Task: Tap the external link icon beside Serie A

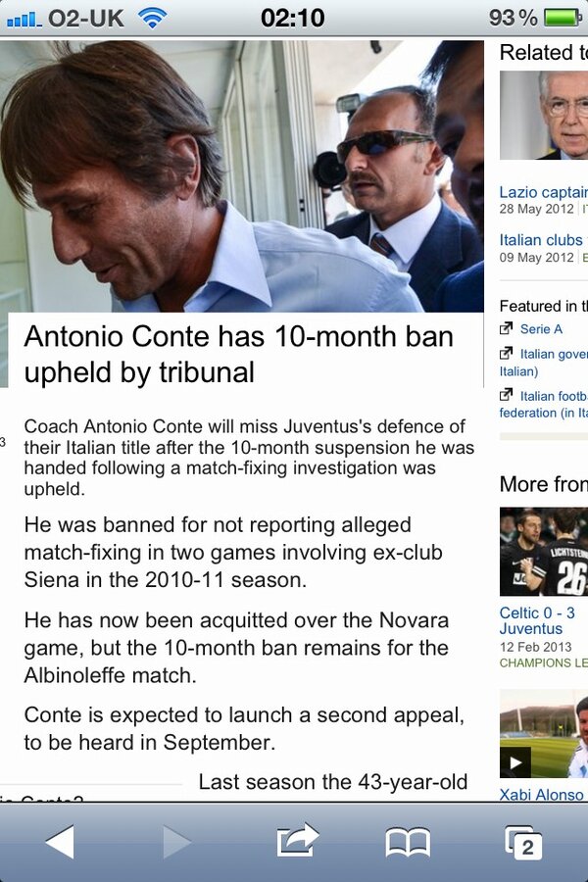Action: point(507,328)
